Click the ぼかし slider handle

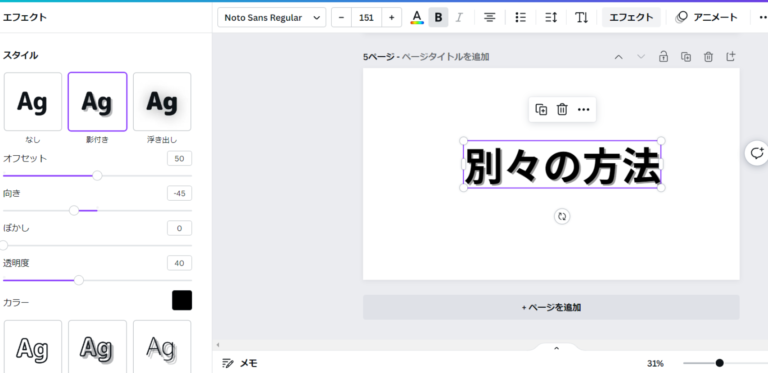click(4, 245)
